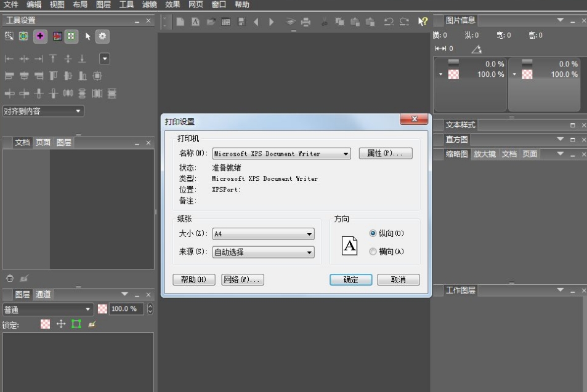Click the layer opacity 100.0 % field
Image resolution: width=587 pixels, height=392 pixels.
click(126, 309)
